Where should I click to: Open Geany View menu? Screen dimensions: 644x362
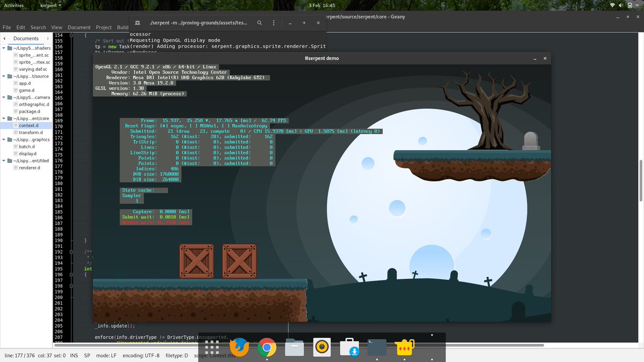point(57,27)
